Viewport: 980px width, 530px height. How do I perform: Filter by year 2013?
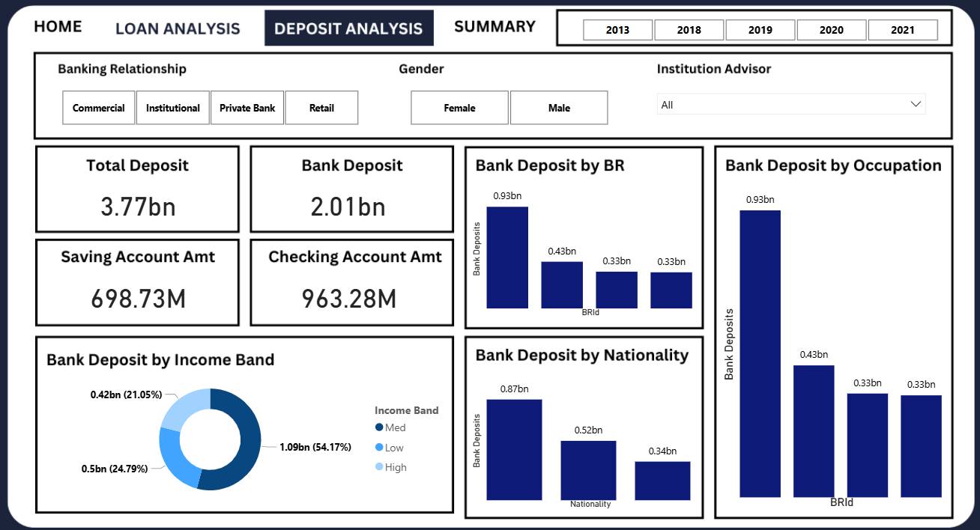(x=617, y=30)
